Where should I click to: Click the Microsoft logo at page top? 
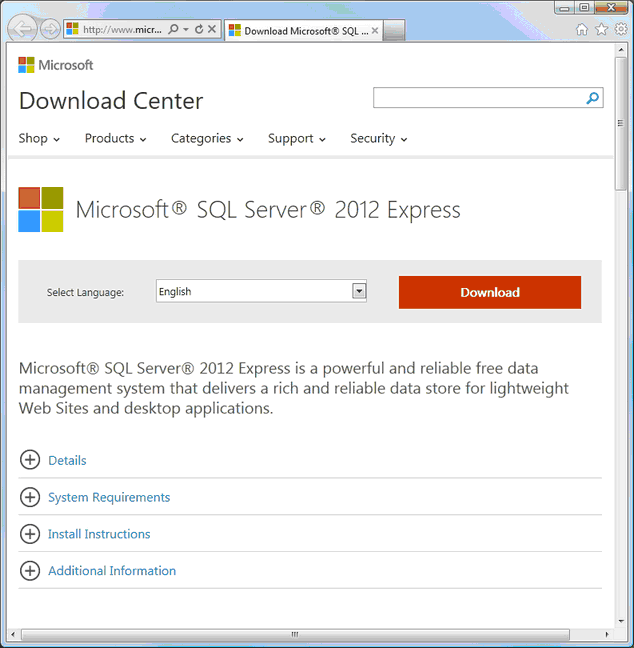click(x=56, y=65)
